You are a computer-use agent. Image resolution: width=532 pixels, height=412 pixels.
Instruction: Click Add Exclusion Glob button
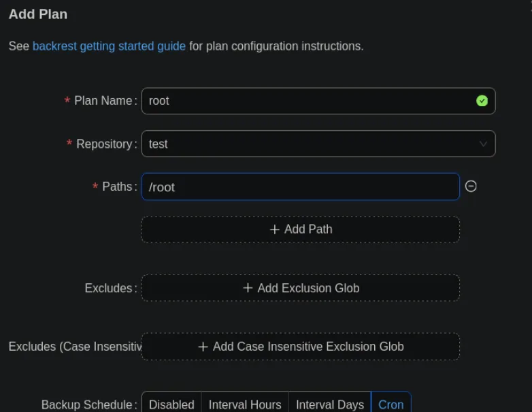point(301,288)
